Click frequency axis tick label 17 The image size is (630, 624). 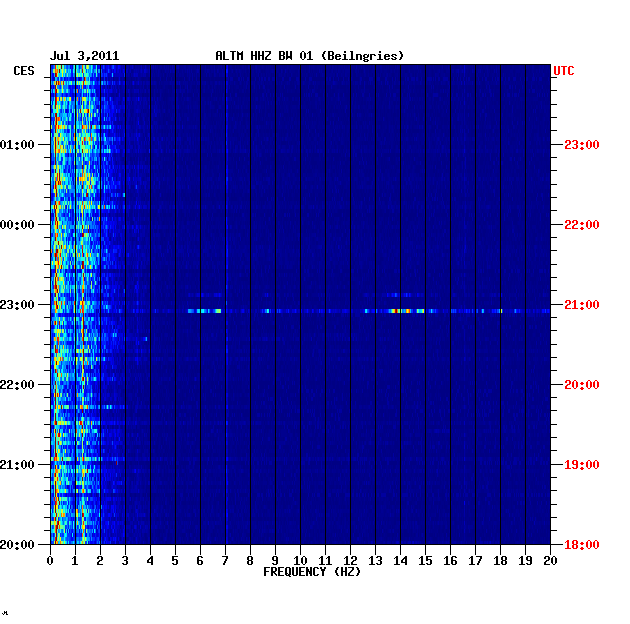coord(475,561)
